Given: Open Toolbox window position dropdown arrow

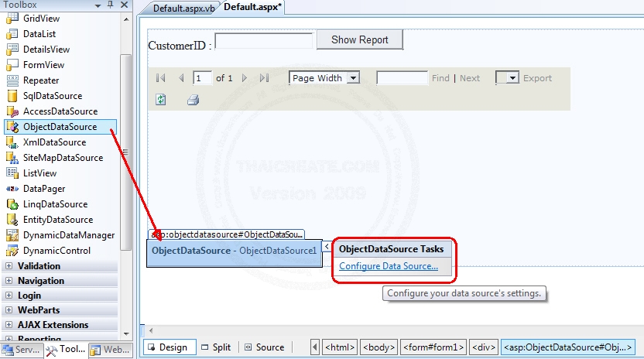Looking at the screenshot, I should point(98,5).
